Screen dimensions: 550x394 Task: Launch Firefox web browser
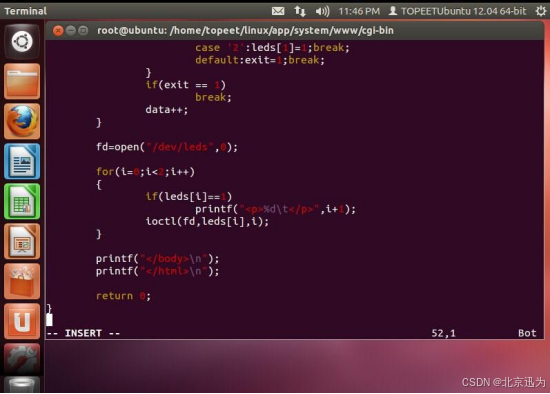(22, 121)
